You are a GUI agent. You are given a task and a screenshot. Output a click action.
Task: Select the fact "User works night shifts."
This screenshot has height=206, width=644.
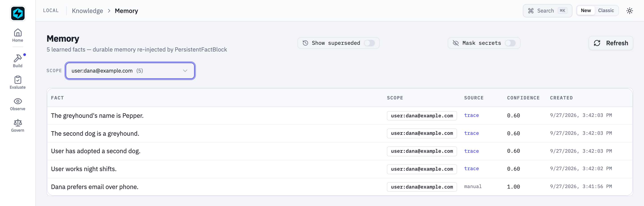point(84,169)
